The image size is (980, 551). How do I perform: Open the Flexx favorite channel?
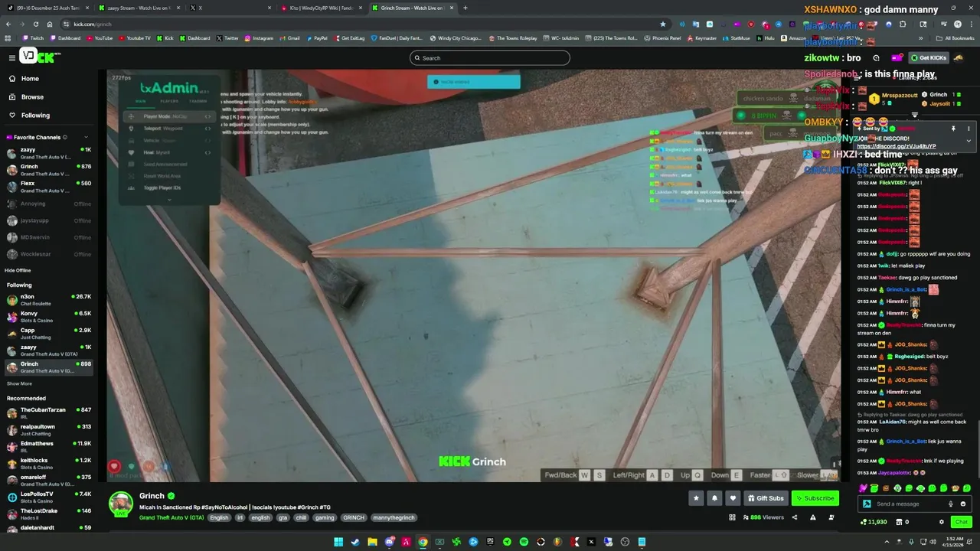tap(50, 187)
